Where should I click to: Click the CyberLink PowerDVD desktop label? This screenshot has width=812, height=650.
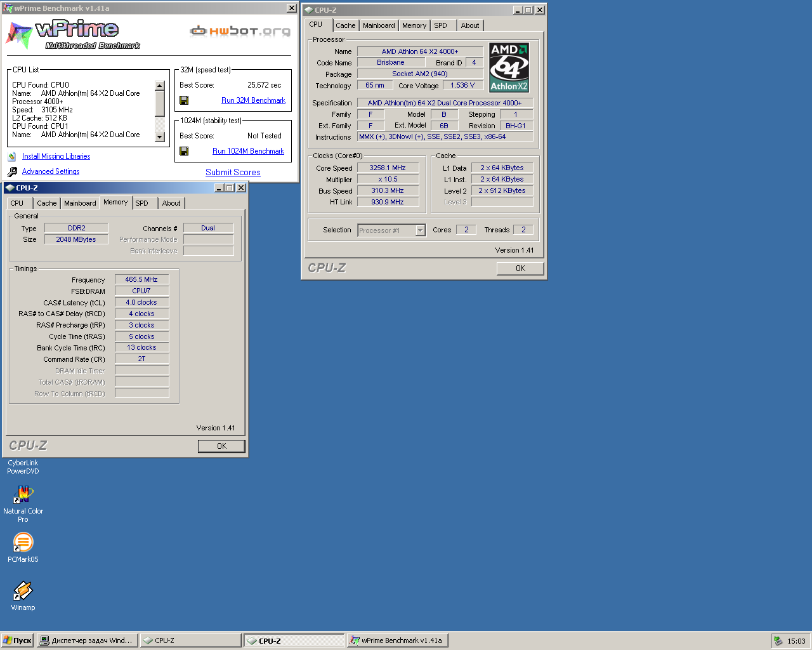pyautogui.click(x=23, y=467)
